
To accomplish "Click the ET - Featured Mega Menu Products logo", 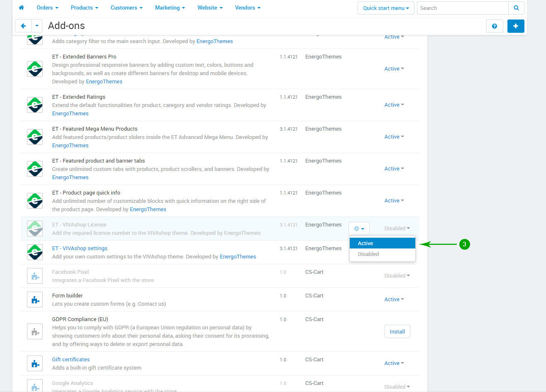I will point(35,137).
